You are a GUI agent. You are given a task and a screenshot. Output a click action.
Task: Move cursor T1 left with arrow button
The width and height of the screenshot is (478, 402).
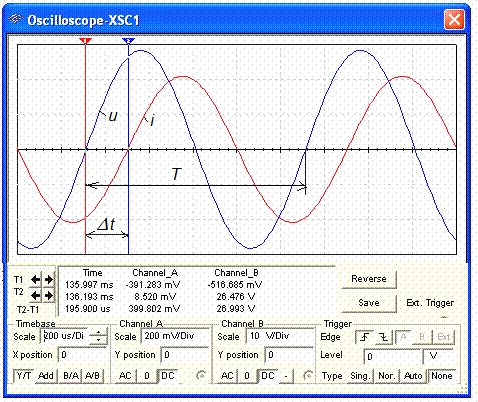coord(36,279)
